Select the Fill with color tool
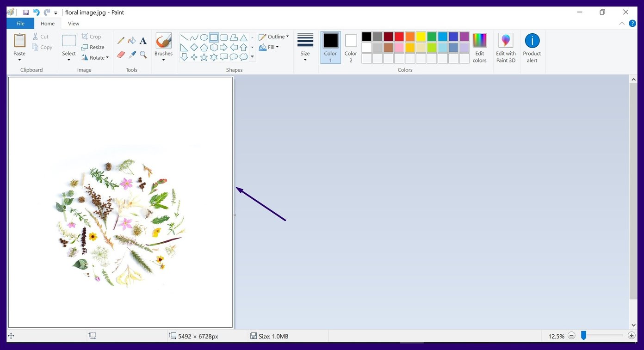 (x=132, y=40)
